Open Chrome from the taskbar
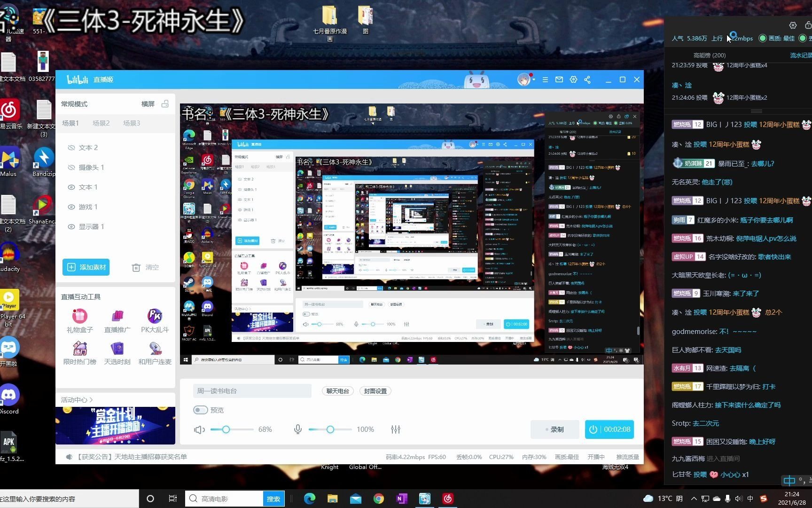This screenshot has height=508, width=812. [379, 499]
